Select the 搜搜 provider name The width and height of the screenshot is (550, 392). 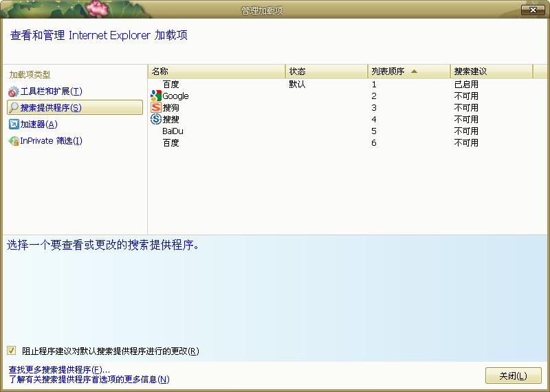pyautogui.click(x=170, y=120)
